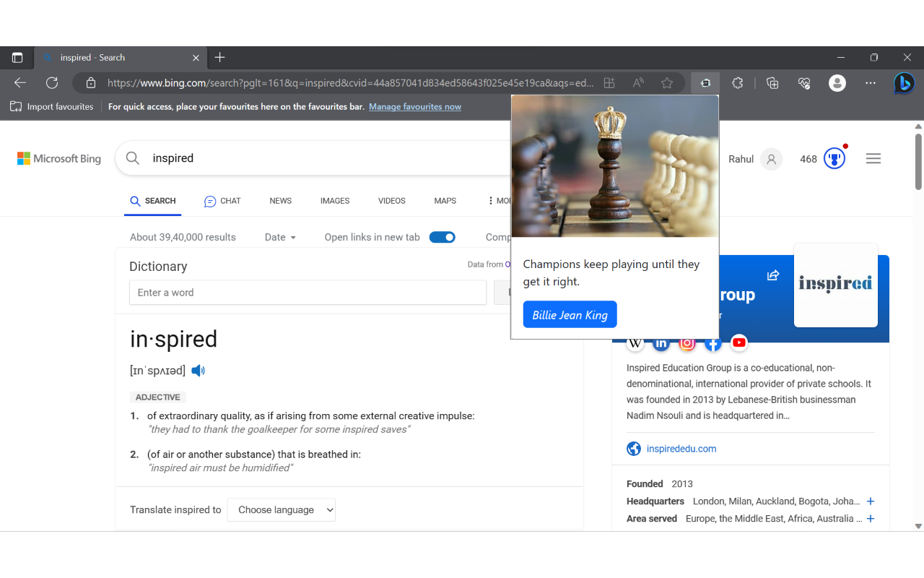Open the LinkedIn profile icon

point(661,344)
